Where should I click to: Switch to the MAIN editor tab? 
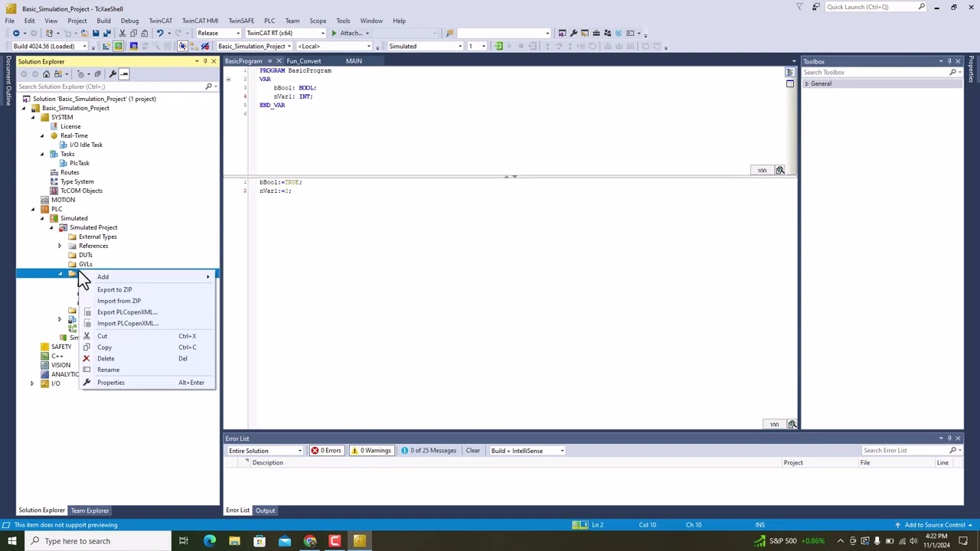tap(354, 61)
